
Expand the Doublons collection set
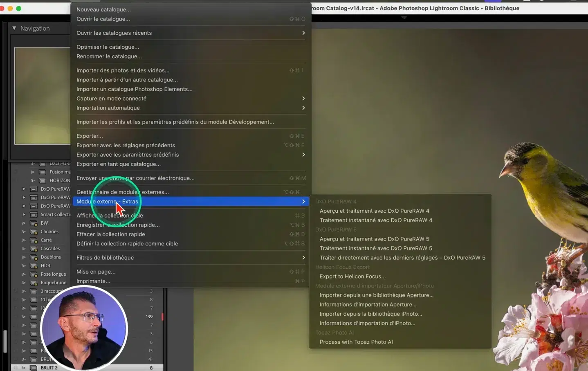pyautogui.click(x=24, y=257)
